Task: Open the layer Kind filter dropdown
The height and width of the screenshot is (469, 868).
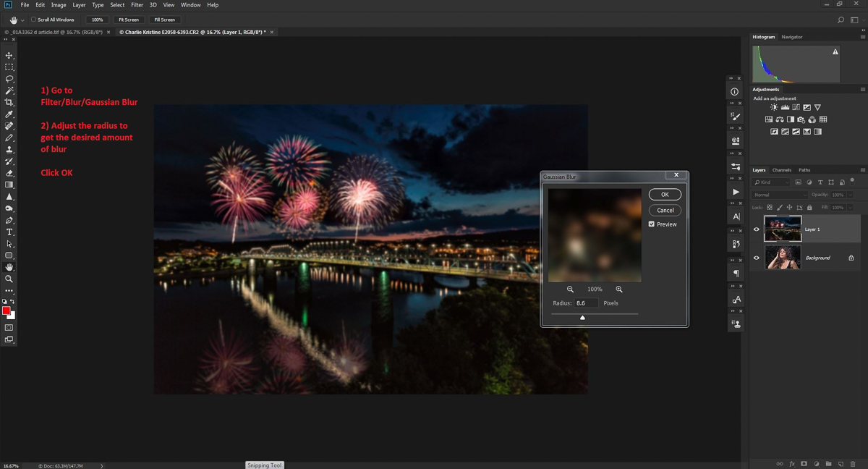Action: pyautogui.click(x=771, y=182)
